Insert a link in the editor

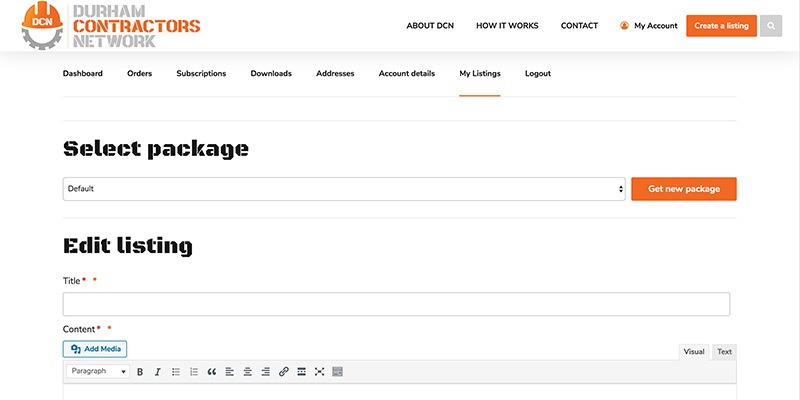(284, 371)
